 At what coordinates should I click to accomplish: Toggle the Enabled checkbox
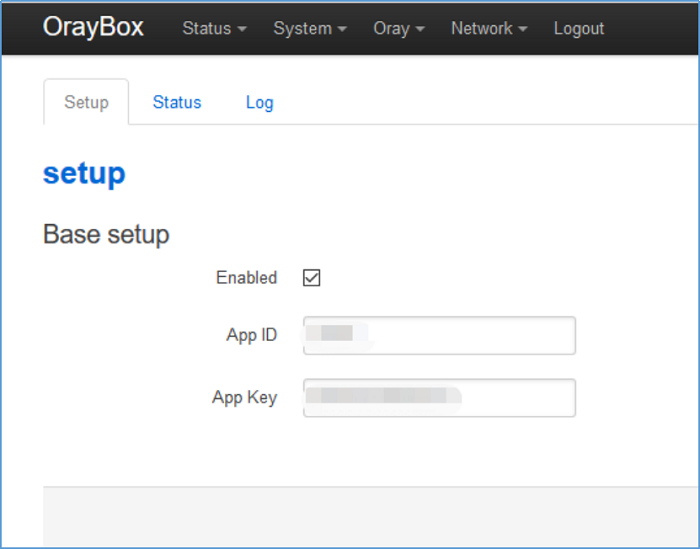311,278
